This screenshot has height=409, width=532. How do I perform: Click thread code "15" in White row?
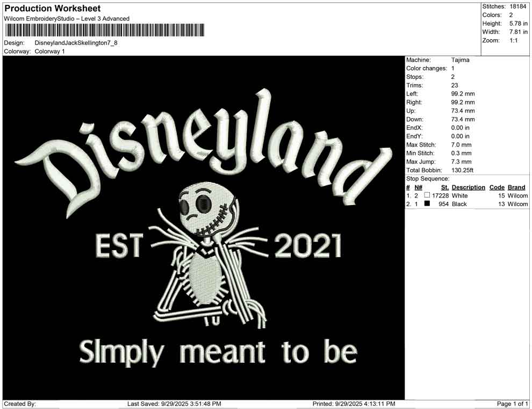click(x=501, y=195)
